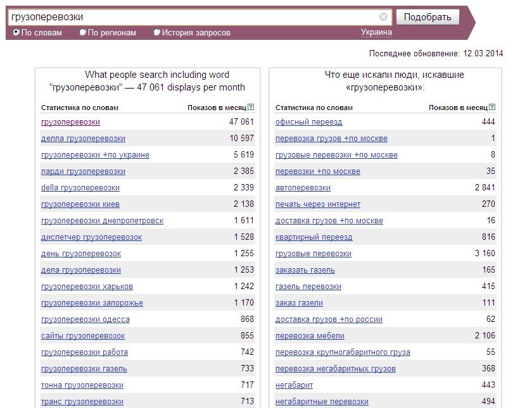Follow the ларди грузоперевозки link
Screen dimensions: 532x408
[83, 171]
